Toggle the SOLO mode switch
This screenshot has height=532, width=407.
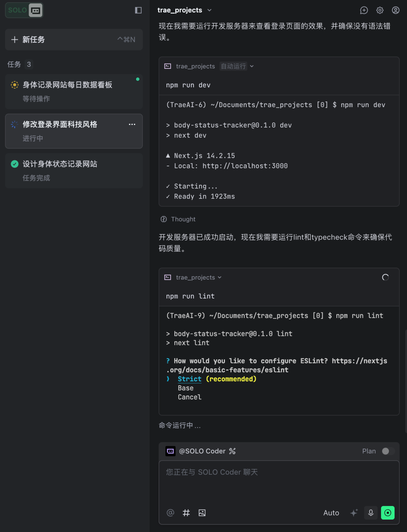[24, 10]
